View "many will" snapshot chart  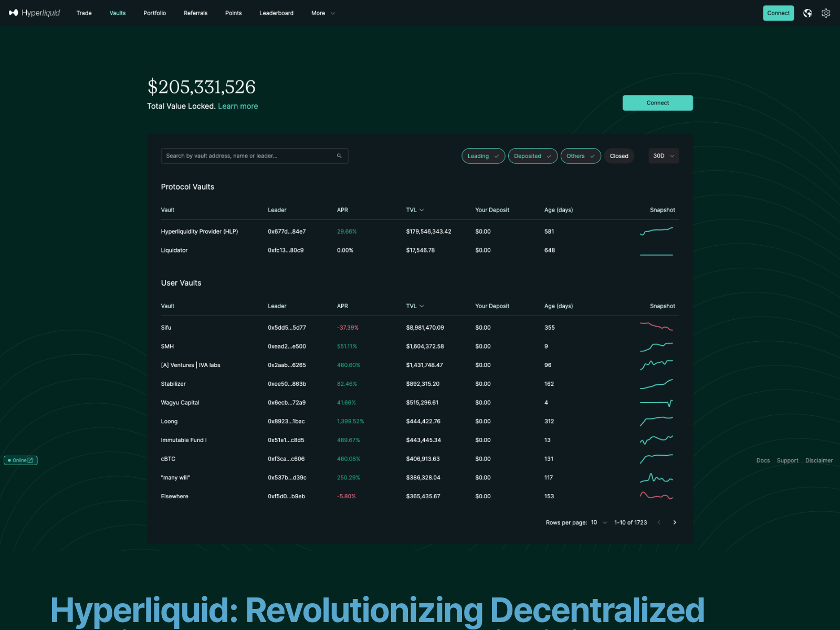coord(656,478)
